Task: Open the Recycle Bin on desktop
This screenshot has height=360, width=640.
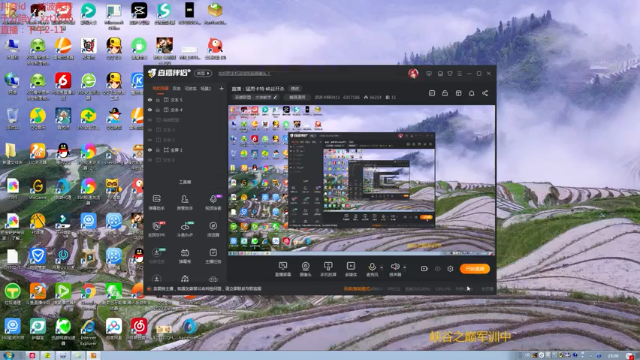Action: coord(12,119)
